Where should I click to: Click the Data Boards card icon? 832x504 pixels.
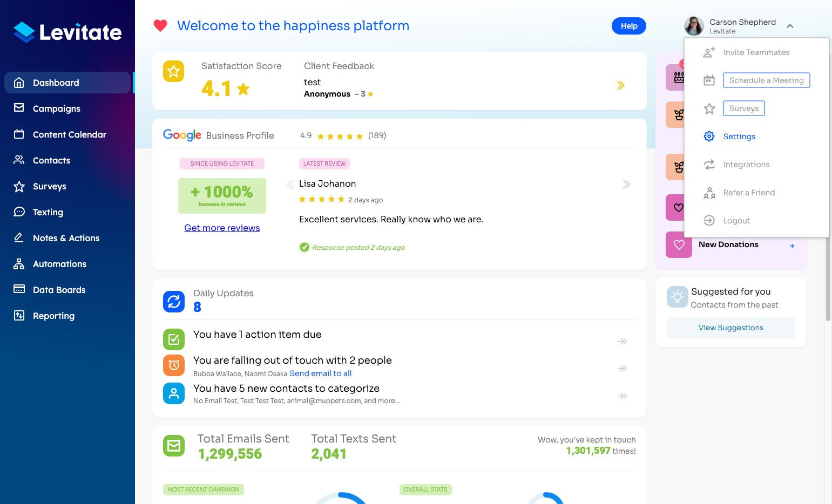[x=19, y=289]
